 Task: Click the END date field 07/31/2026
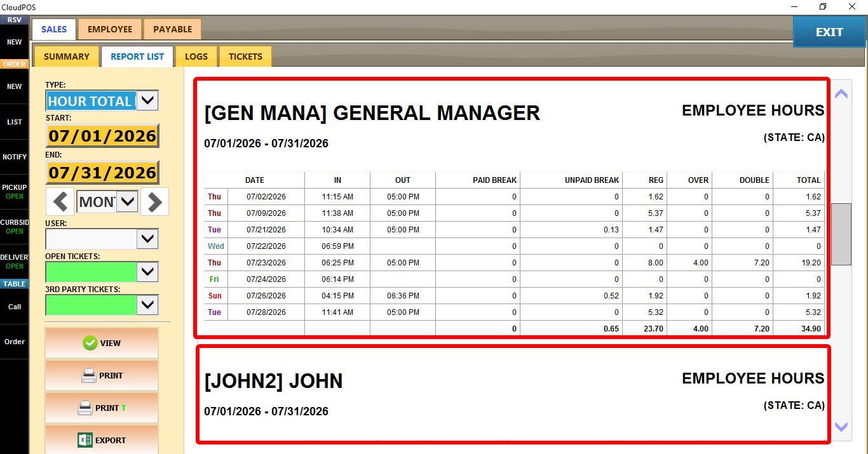pyautogui.click(x=102, y=173)
